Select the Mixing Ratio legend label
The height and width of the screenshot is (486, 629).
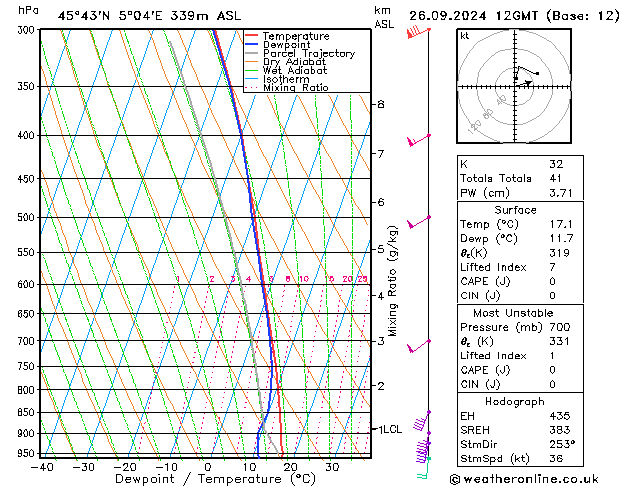click(x=296, y=87)
